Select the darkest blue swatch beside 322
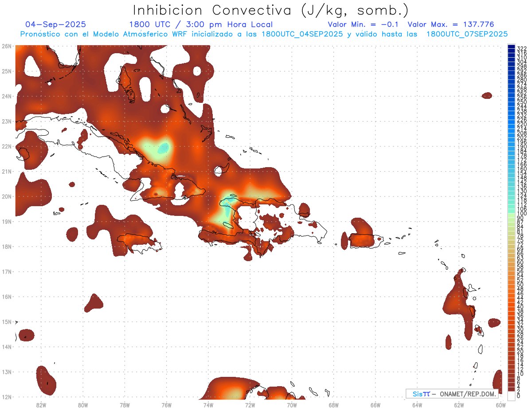Viewport: 532px width, 411px height. [512, 47]
